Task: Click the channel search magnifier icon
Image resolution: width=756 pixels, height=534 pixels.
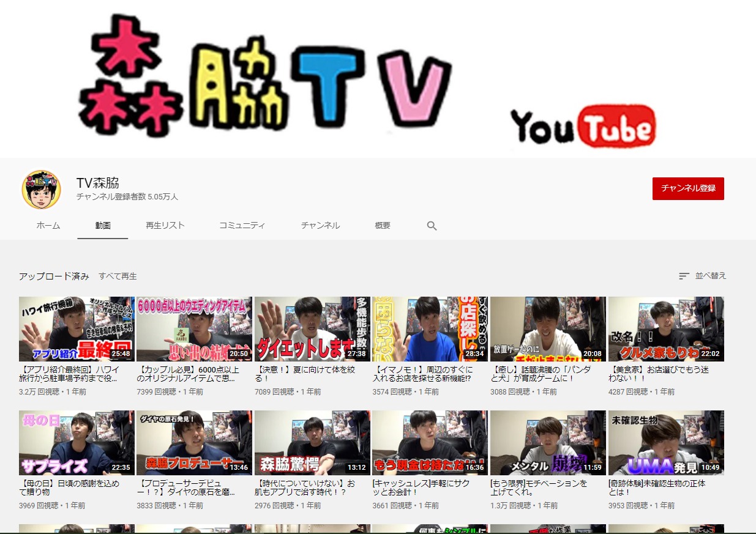Action: click(x=432, y=226)
